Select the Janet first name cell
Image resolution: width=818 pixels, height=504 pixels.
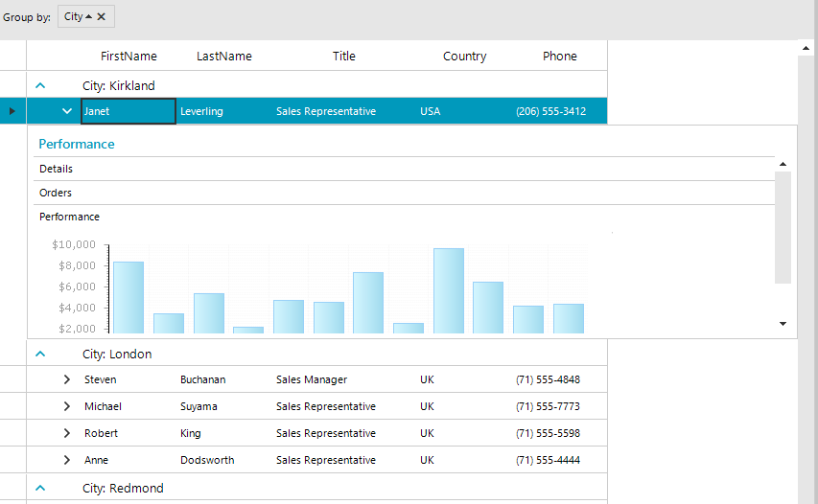coord(129,111)
